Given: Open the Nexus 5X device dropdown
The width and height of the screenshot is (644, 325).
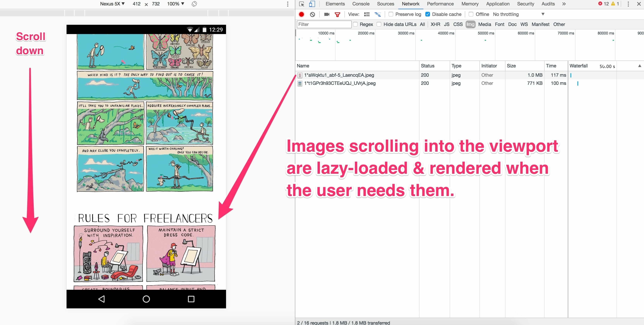Looking at the screenshot, I should [x=112, y=4].
